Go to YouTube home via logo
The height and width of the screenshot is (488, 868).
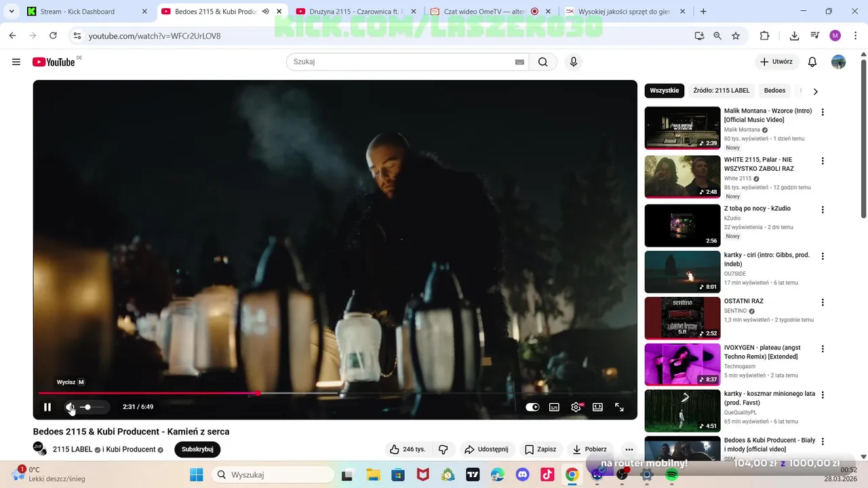coord(54,62)
